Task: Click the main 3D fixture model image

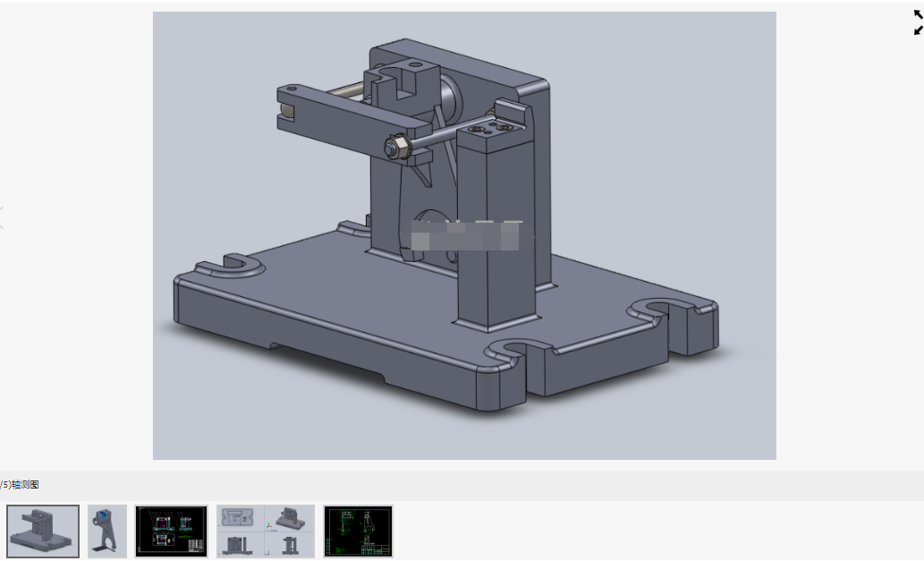Action: [x=464, y=235]
